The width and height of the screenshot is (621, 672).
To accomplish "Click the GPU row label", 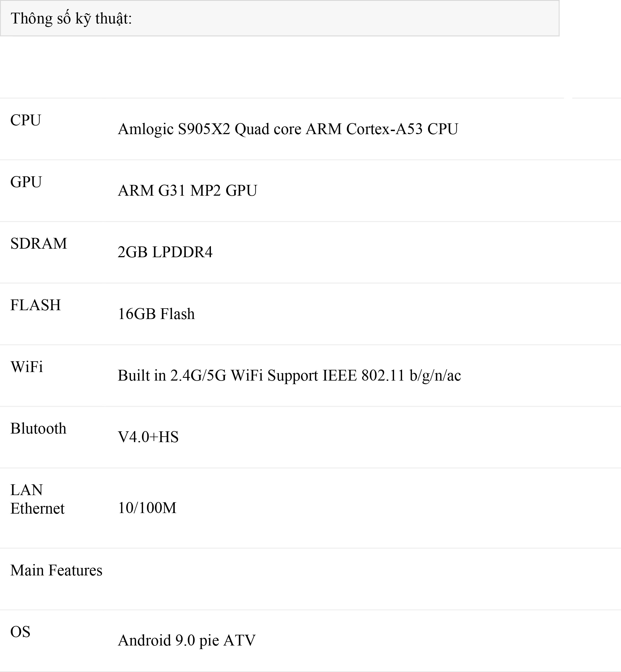I will click(x=26, y=182).
